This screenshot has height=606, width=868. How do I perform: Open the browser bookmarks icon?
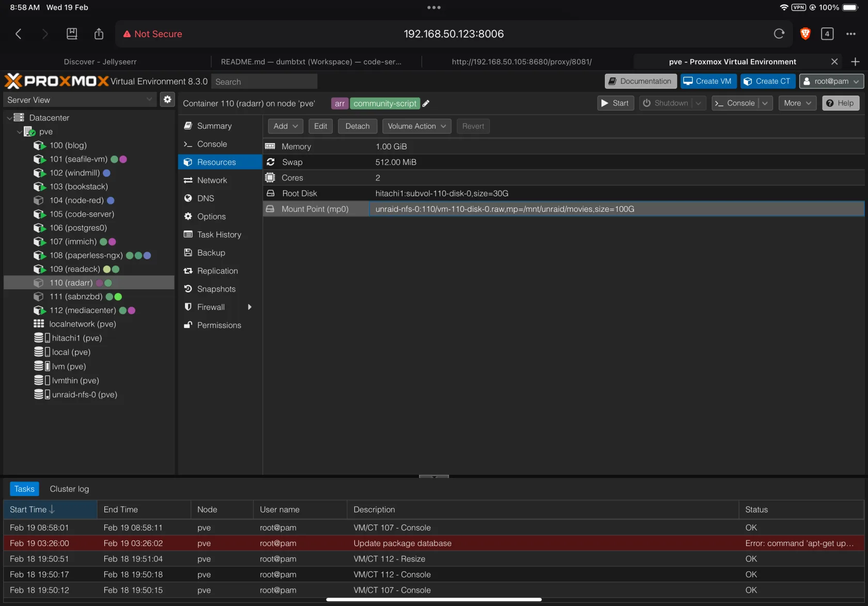pos(72,34)
